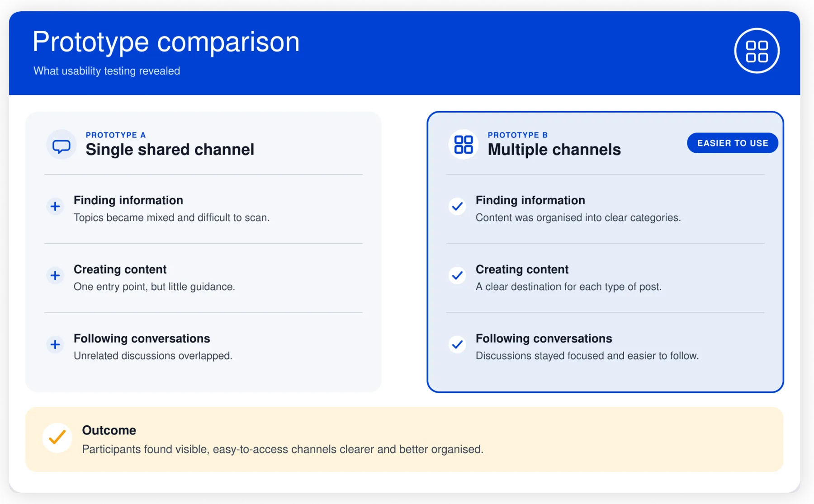Click 'Unrelated discussions overlapped.'

pos(153,356)
